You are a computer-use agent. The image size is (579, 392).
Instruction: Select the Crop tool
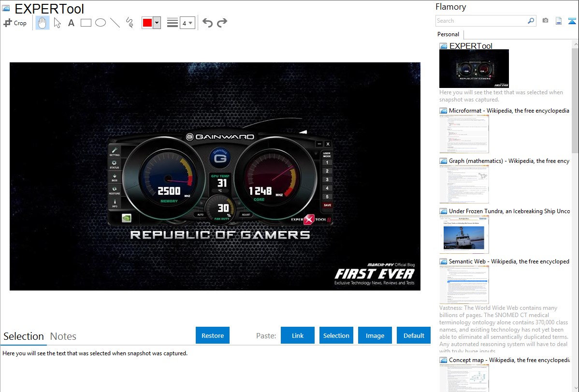15,23
